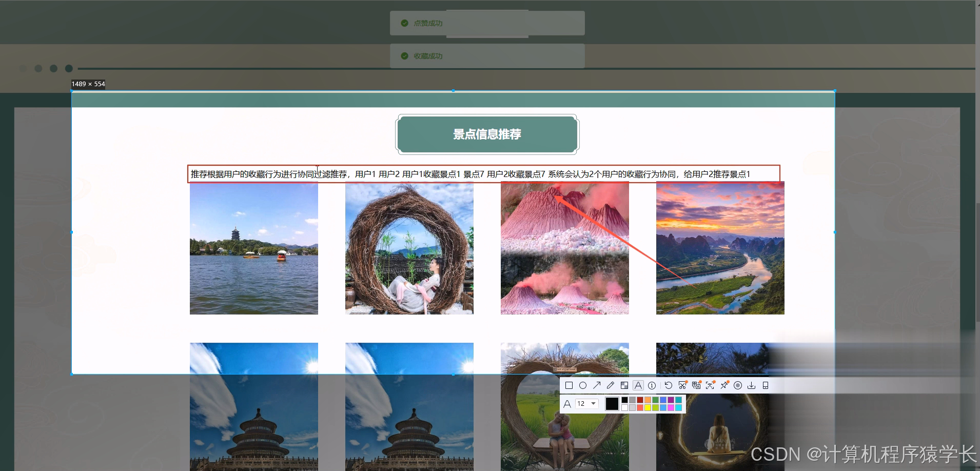
Task: Start screen recording from the toolbar
Action: [x=738, y=385]
